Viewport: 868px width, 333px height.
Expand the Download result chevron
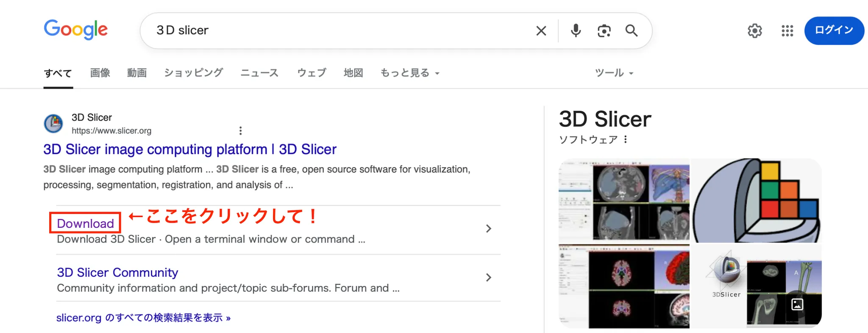coord(488,229)
